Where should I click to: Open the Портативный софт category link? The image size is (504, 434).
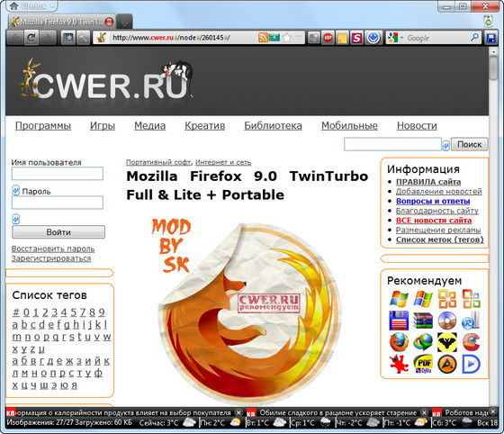coord(158,162)
